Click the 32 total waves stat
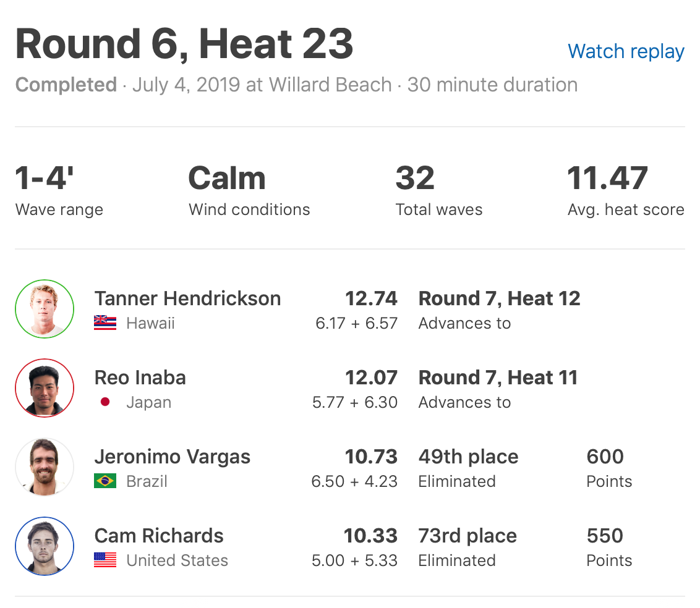Viewport: 700px width, 608px height. point(415,179)
